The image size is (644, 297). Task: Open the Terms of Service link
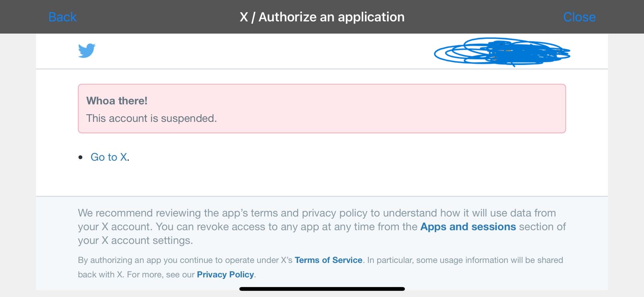(328, 260)
